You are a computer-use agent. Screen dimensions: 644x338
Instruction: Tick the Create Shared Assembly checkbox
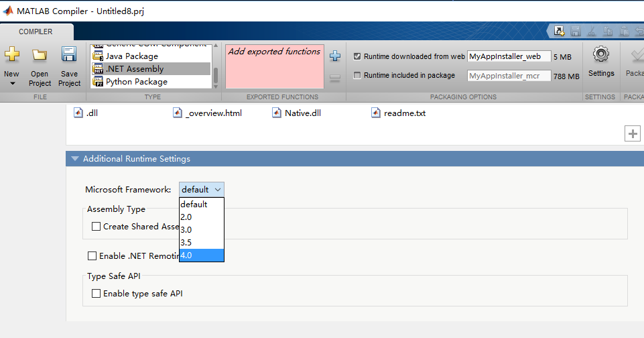96,227
